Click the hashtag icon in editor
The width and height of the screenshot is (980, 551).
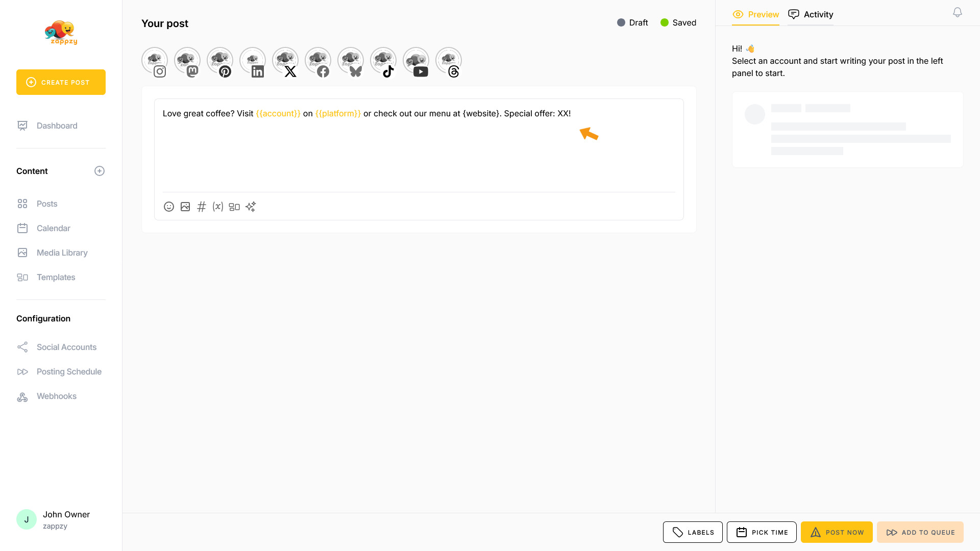[202, 207]
